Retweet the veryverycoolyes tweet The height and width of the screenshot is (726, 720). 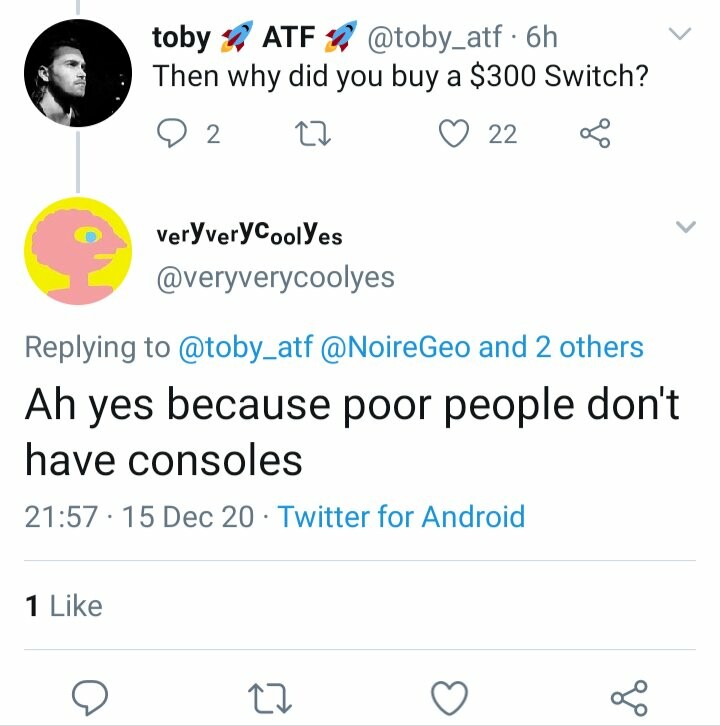pos(272,694)
